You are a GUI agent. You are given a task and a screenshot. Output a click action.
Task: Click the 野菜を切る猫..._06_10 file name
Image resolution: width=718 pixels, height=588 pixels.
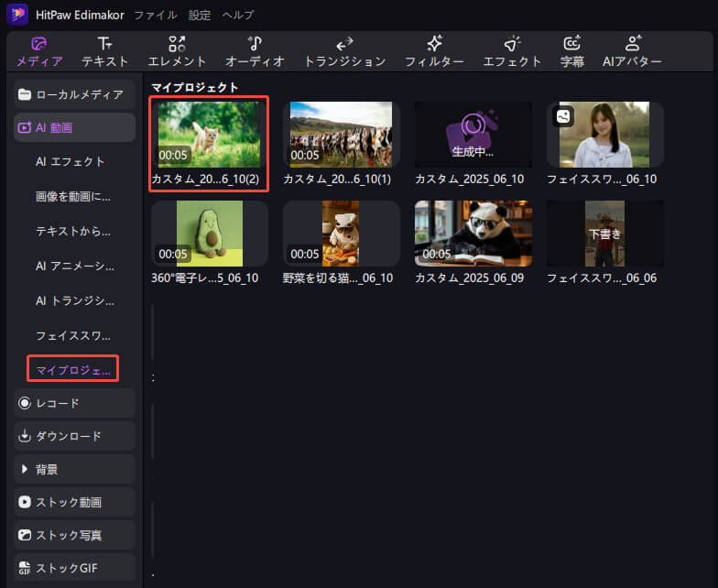(338, 278)
